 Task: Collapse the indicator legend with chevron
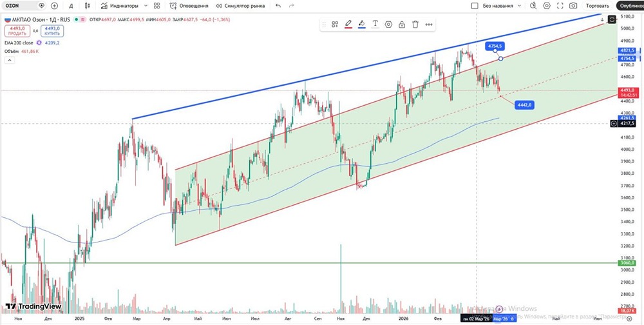[10, 61]
